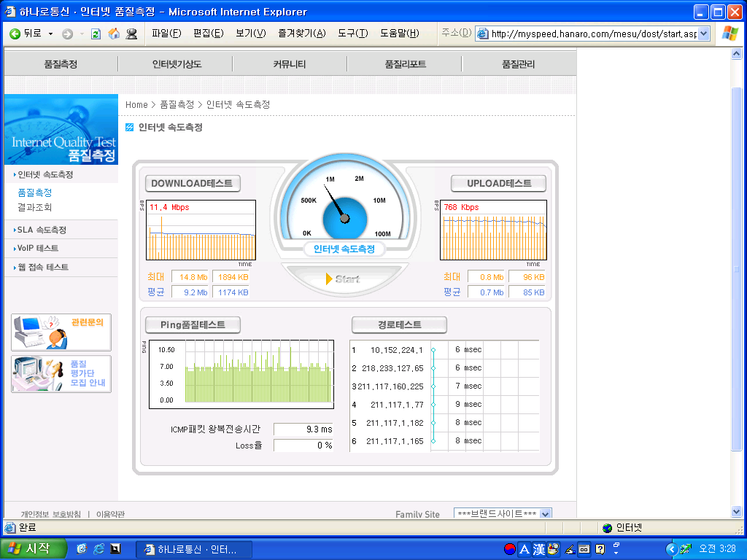Open the Forward button history dropdown arrow

point(82,34)
